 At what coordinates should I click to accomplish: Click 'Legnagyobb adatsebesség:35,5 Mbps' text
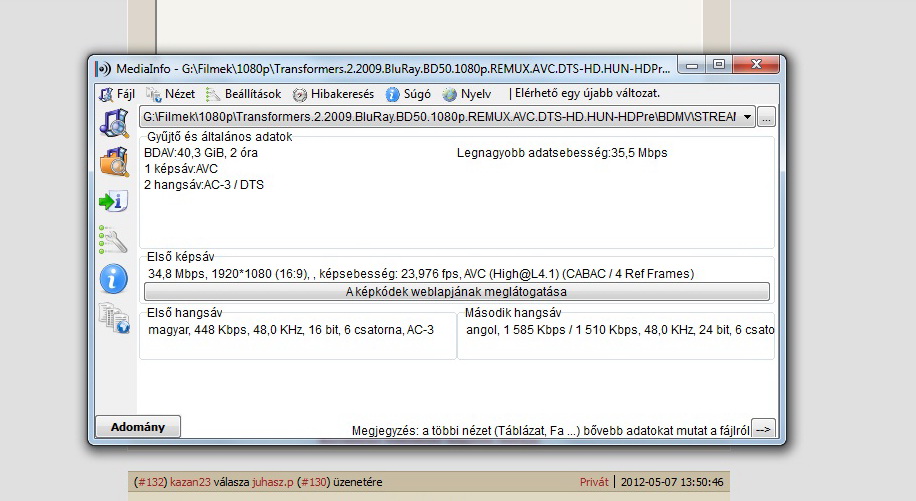(562, 153)
